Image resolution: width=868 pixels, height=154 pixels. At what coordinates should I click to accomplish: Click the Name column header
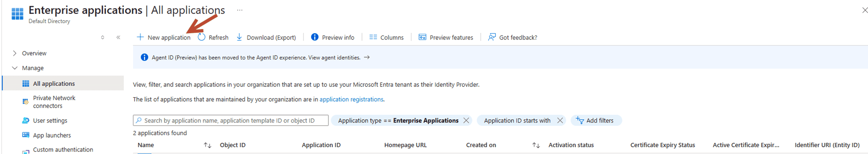pyautogui.click(x=146, y=145)
